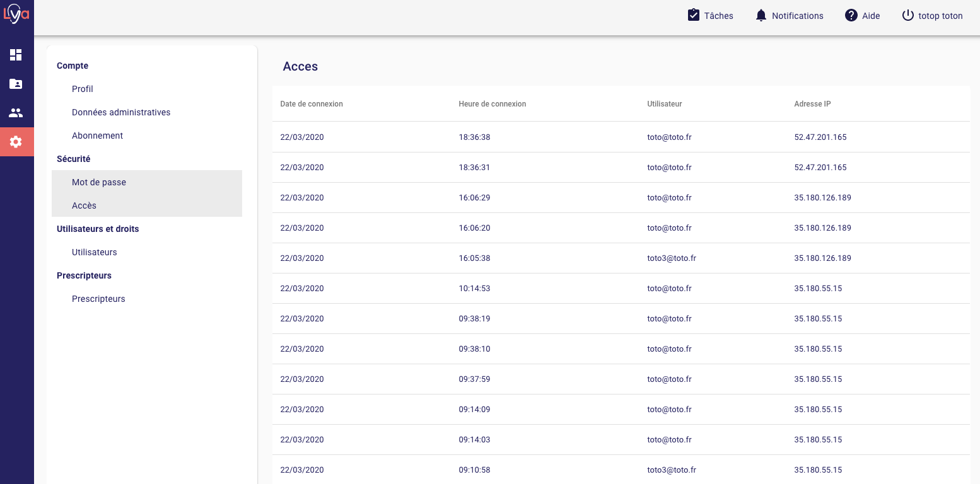
Task: Select the 16:05:38 toto3@toto.fr row
Action: coord(621,258)
